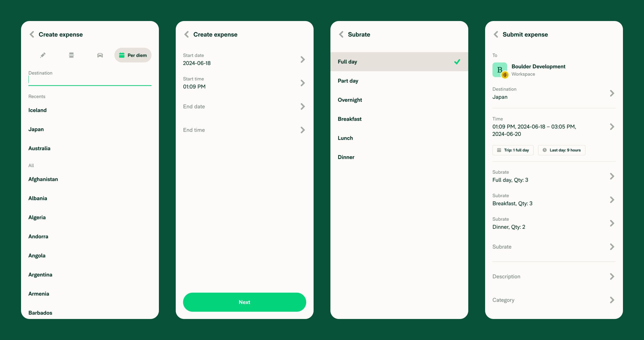This screenshot has width=644, height=340.
Task: Select the Trip full day icon in summary
Action: point(500,150)
